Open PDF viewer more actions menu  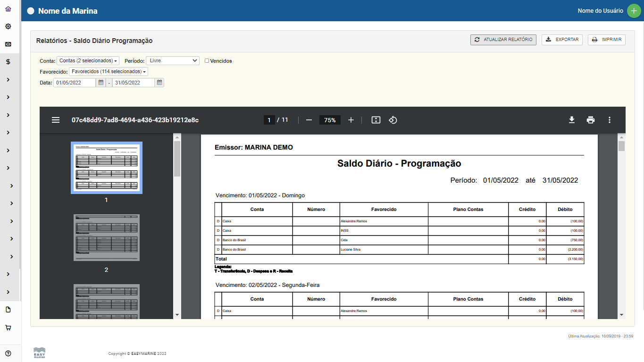(x=609, y=120)
